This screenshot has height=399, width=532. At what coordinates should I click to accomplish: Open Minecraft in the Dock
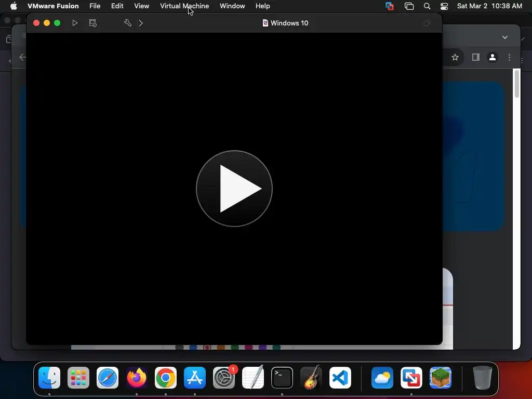[x=441, y=378]
